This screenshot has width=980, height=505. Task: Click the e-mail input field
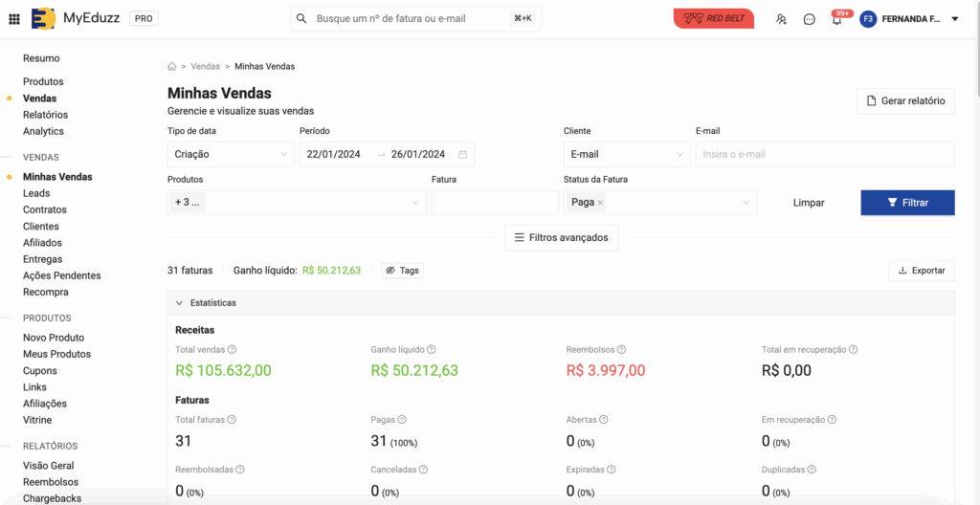(825, 154)
